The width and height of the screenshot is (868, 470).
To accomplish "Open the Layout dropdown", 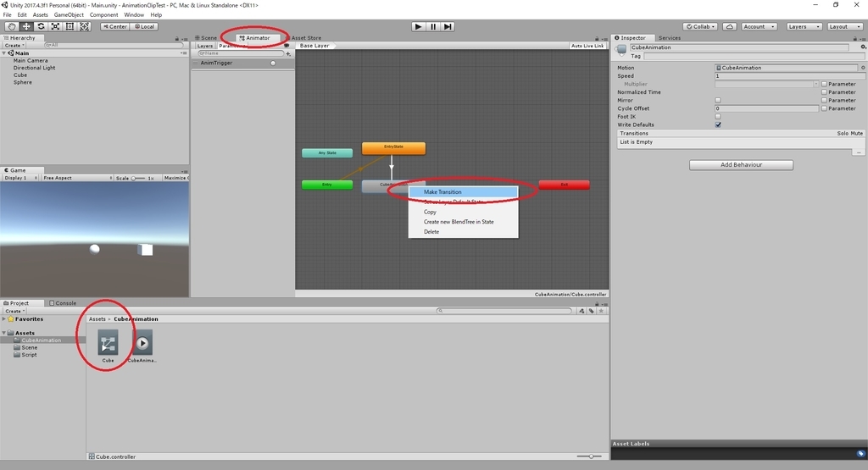I will (x=845, y=26).
